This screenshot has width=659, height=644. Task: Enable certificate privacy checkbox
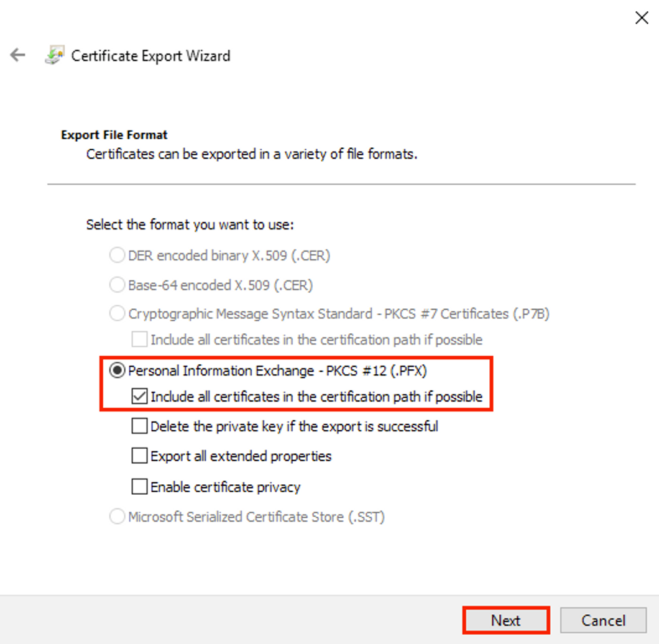139,487
